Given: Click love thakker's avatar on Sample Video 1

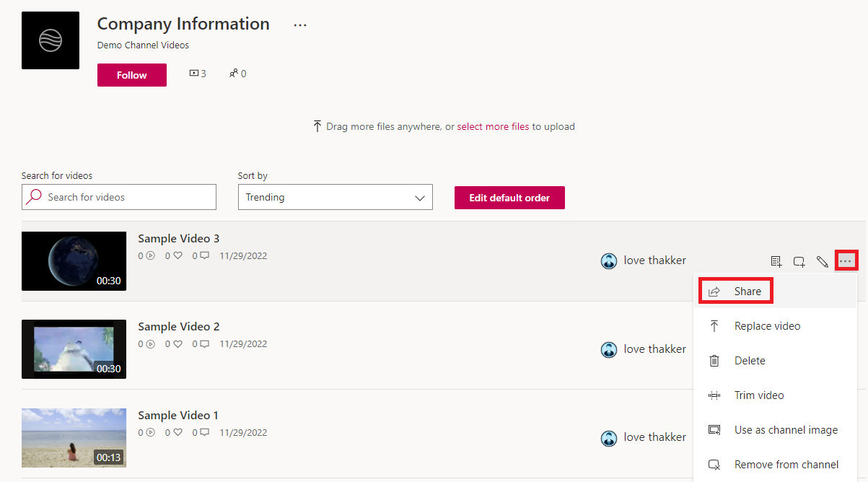Looking at the screenshot, I should pos(609,437).
